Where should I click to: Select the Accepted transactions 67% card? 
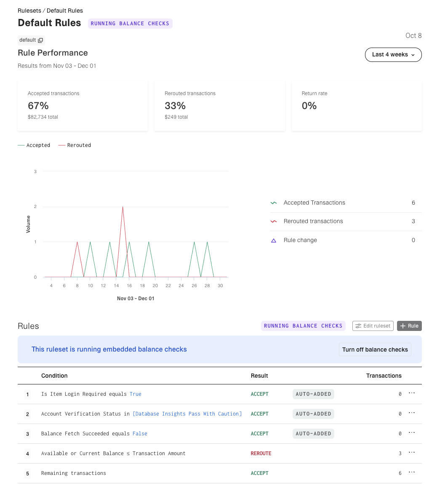coord(83,105)
